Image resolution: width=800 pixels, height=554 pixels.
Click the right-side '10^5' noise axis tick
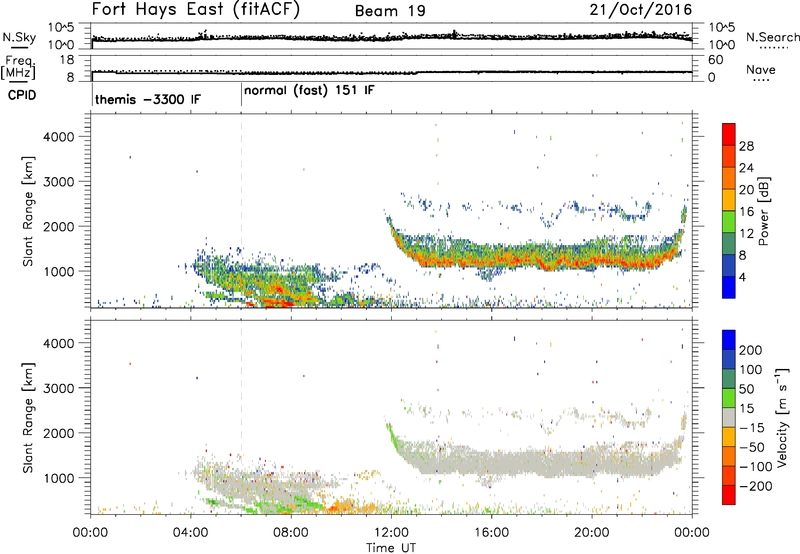722,27
